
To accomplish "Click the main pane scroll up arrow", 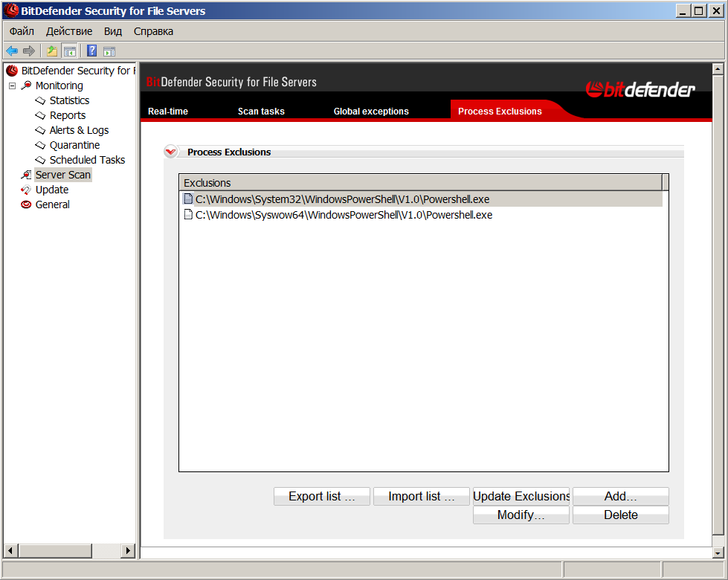I will [718, 70].
